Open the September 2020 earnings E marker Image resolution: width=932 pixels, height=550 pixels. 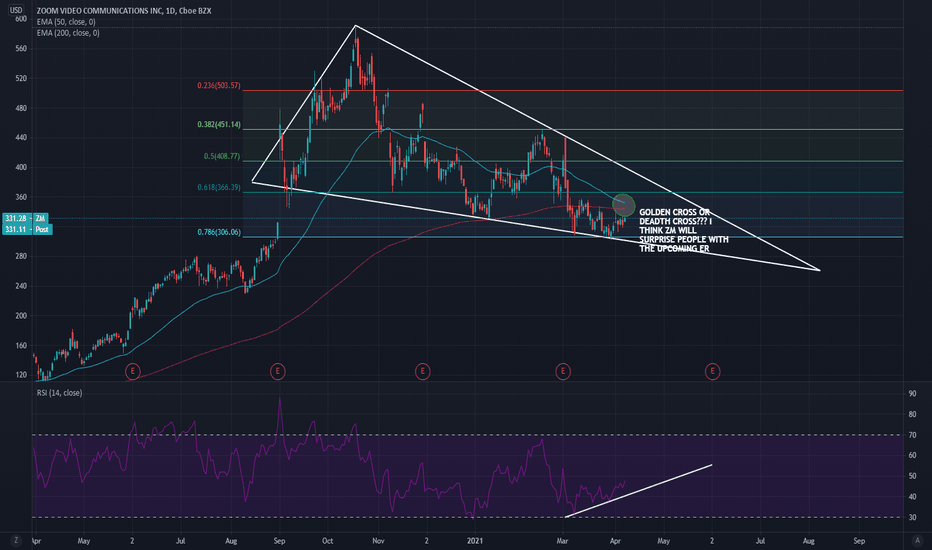(278, 372)
